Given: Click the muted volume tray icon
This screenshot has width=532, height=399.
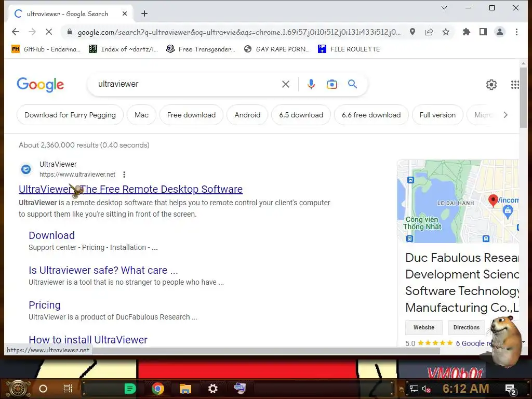Looking at the screenshot, I should pos(427,389).
